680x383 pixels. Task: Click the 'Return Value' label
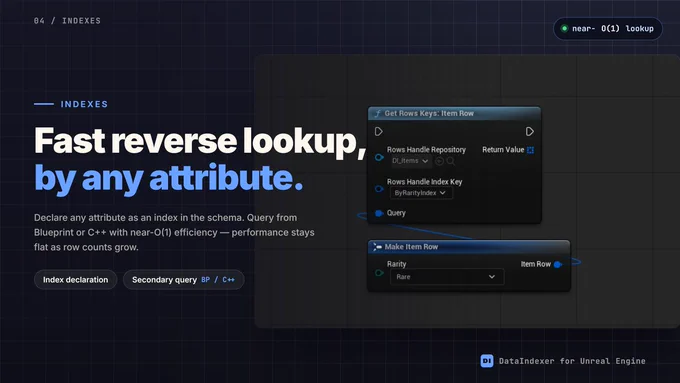pyautogui.click(x=503, y=150)
